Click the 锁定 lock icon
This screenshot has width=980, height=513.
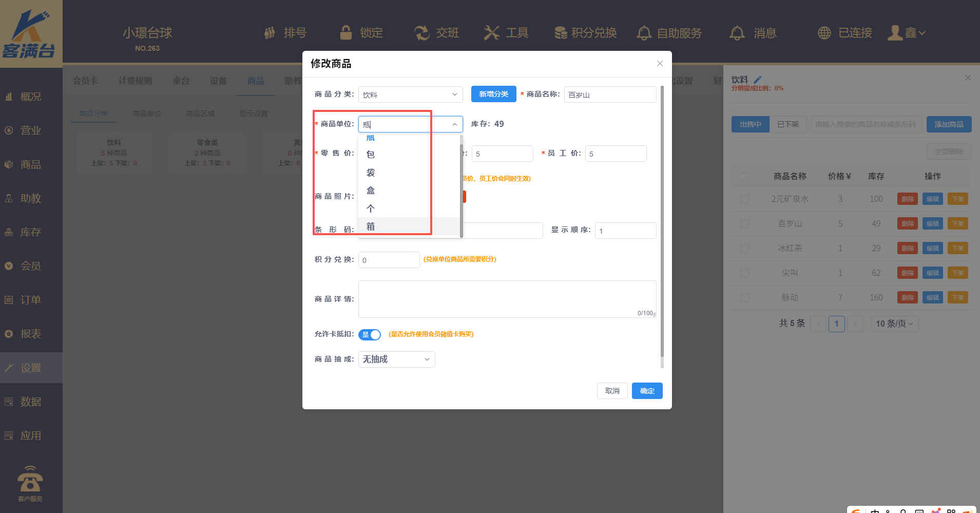point(346,33)
